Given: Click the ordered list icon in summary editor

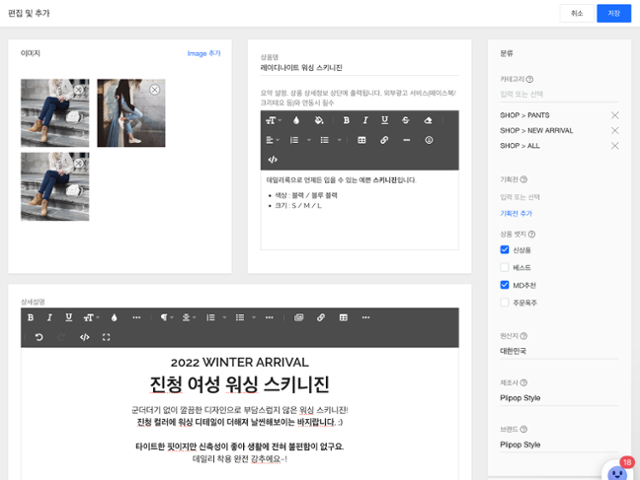Looking at the screenshot, I should point(294,140).
